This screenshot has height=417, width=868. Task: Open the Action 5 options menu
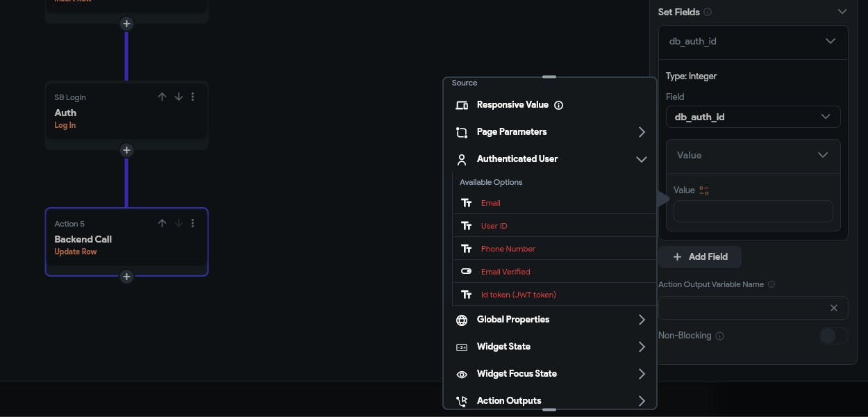193,223
